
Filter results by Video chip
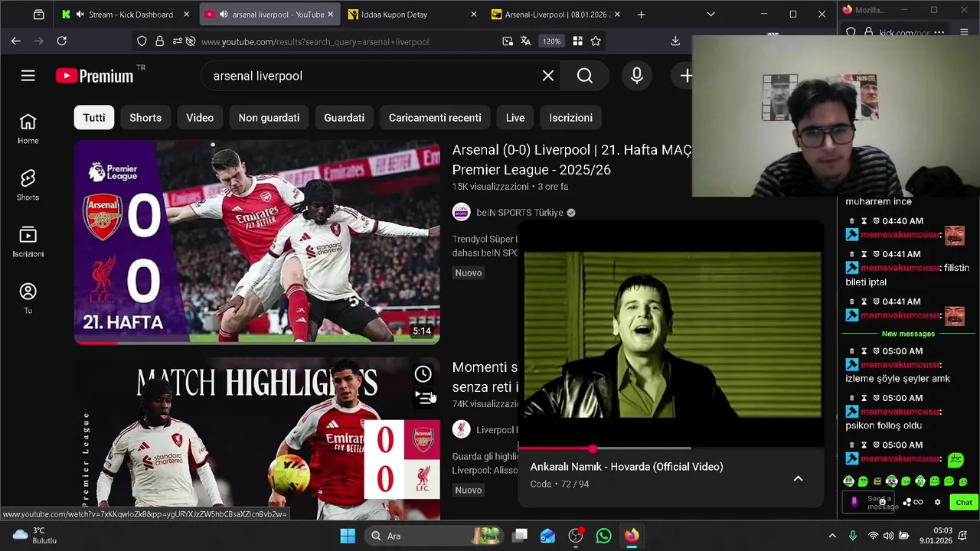pyautogui.click(x=200, y=118)
